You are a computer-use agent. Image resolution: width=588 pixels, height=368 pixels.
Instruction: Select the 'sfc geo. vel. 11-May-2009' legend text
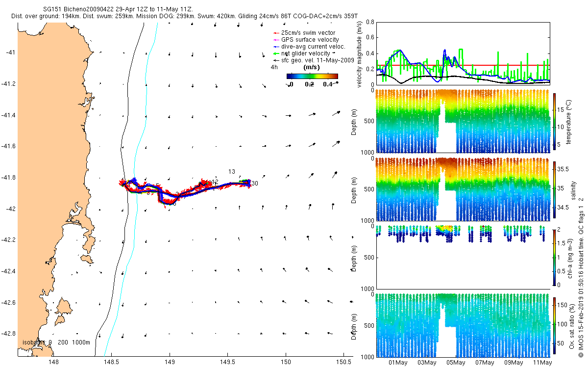point(318,60)
